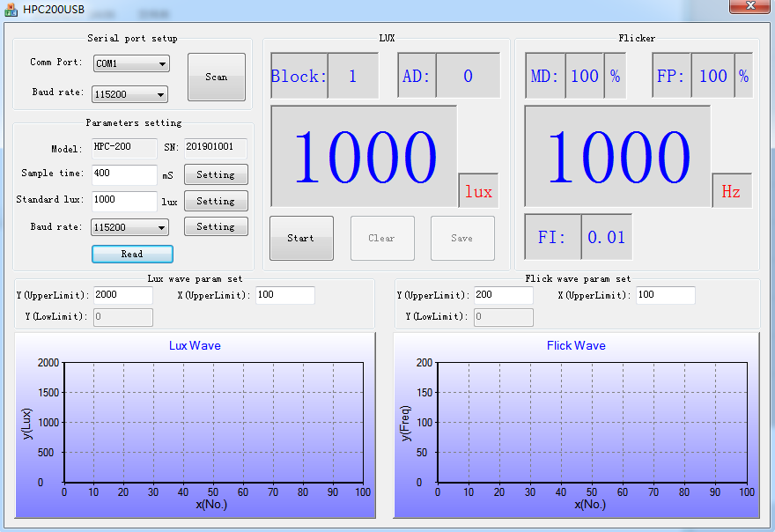Close the HPC200USB window
This screenshot has height=532, width=775.
750,6
